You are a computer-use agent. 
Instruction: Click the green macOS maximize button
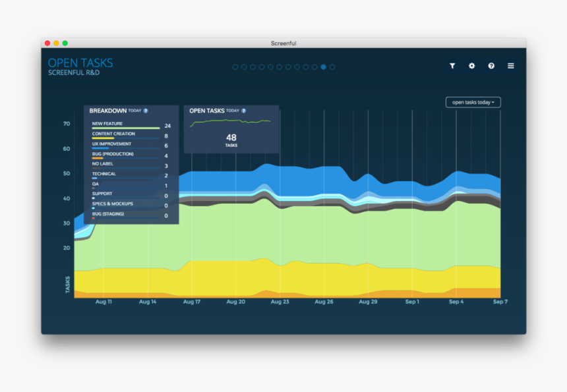(65, 43)
